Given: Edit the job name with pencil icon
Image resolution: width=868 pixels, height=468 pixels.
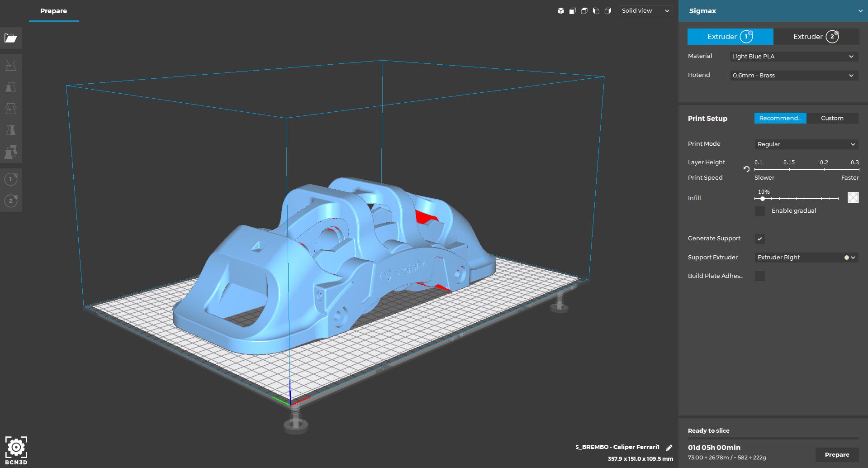Looking at the screenshot, I should point(669,448).
